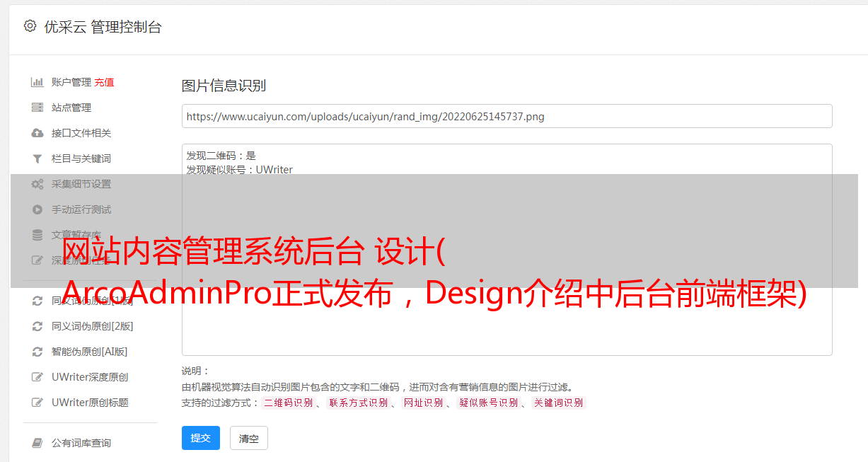868x462 pixels.
Task: Click the bar chart icon for 账户管理
Action: (37, 82)
